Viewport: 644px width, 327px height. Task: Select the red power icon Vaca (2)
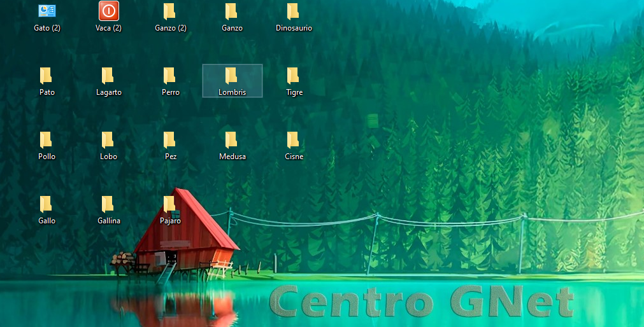tap(109, 11)
